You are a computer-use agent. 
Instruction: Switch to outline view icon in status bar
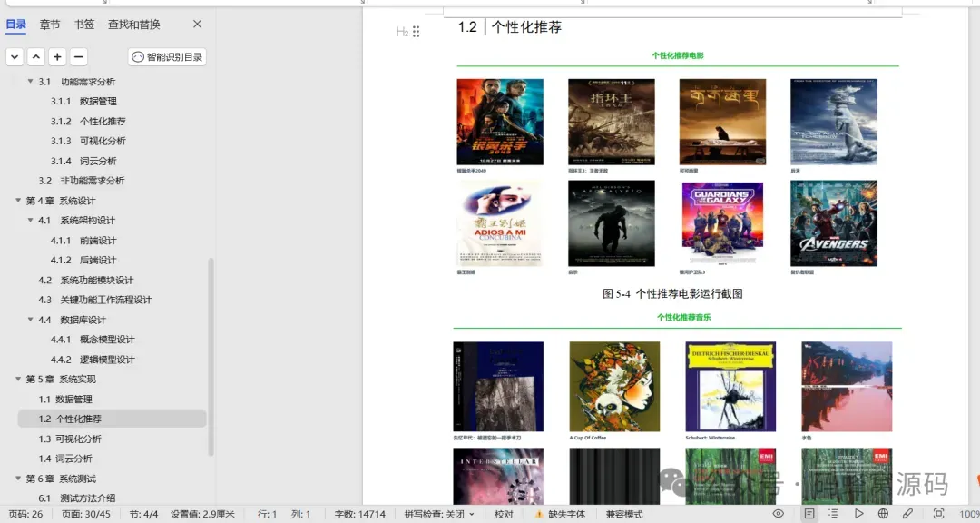(x=833, y=514)
